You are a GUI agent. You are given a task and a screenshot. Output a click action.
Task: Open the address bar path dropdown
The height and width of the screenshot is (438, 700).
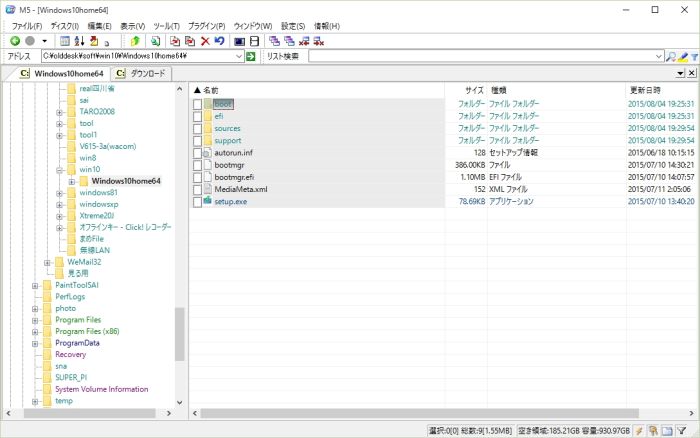(x=239, y=57)
